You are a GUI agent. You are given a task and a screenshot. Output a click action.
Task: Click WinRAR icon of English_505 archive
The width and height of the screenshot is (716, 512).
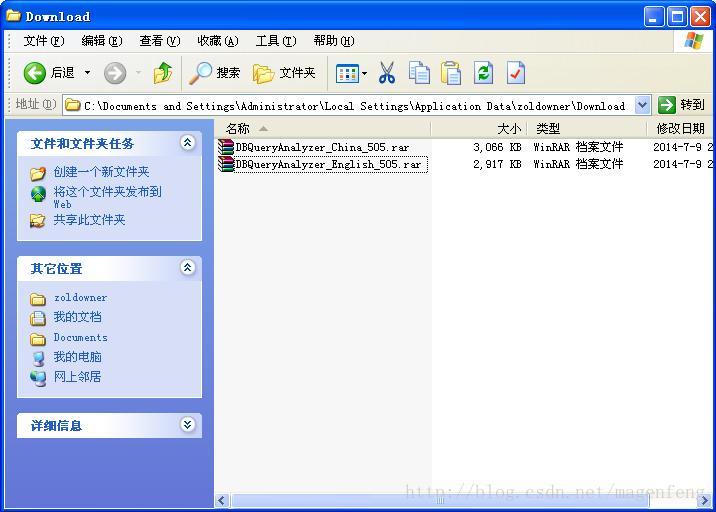point(226,164)
